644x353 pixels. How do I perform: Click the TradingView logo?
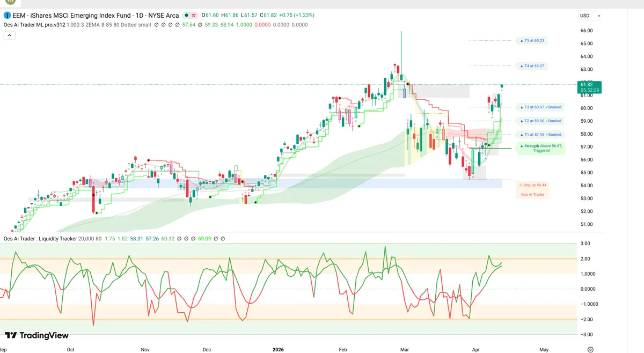pyautogui.click(x=36, y=335)
